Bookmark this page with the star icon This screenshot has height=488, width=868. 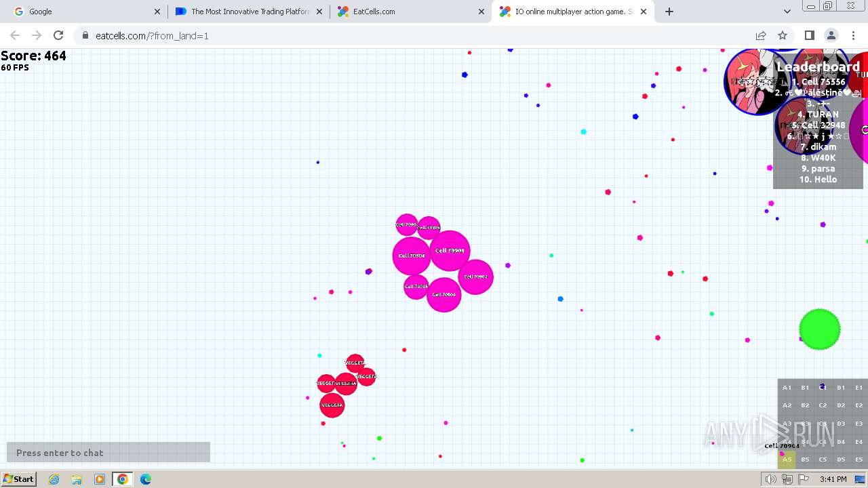tap(783, 35)
